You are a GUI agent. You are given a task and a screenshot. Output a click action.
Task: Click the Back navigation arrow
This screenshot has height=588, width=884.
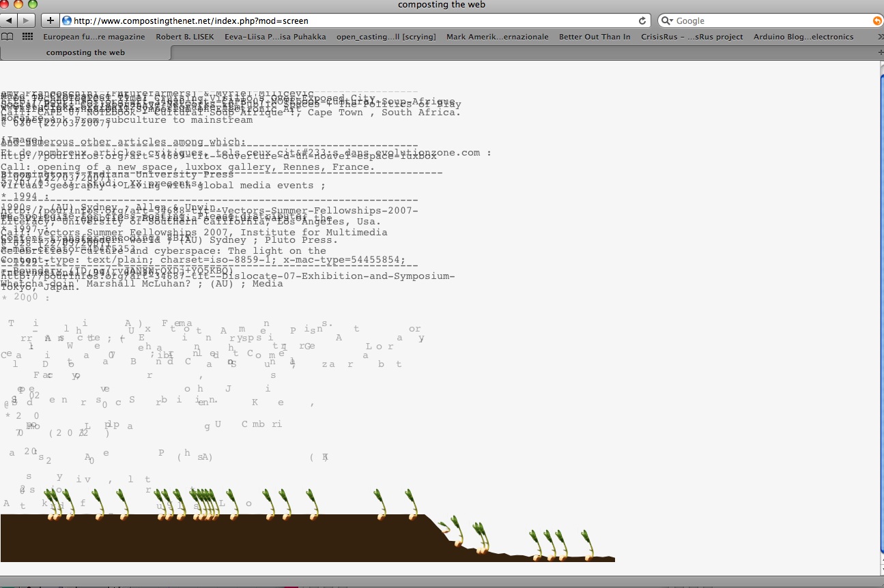[10, 21]
